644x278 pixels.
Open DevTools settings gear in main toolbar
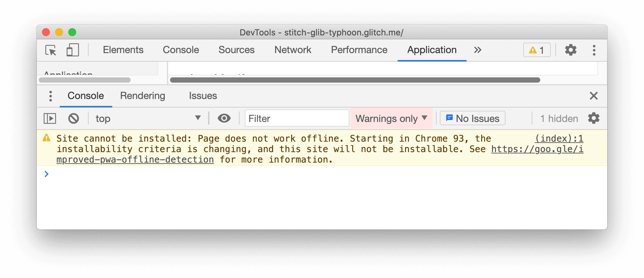pos(570,50)
